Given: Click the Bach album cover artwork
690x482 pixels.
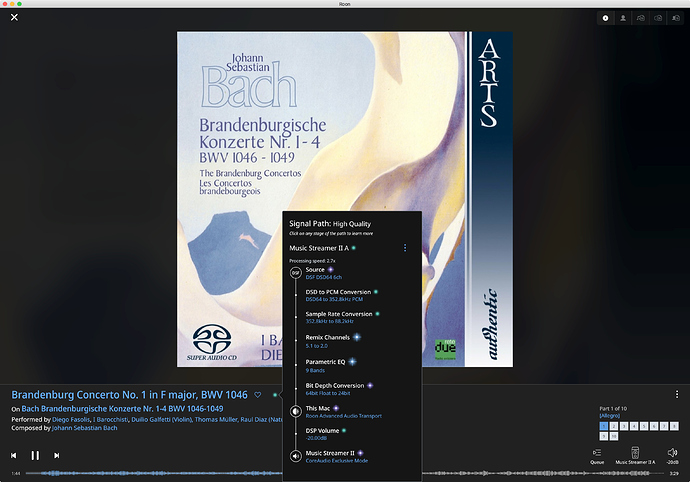Looking at the screenshot, I should coord(345,199).
